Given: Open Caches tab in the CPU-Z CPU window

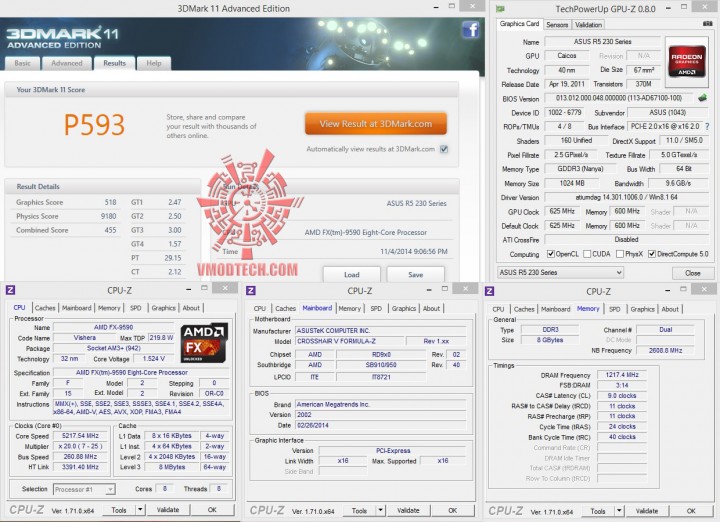Looking at the screenshot, I should tap(45, 308).
